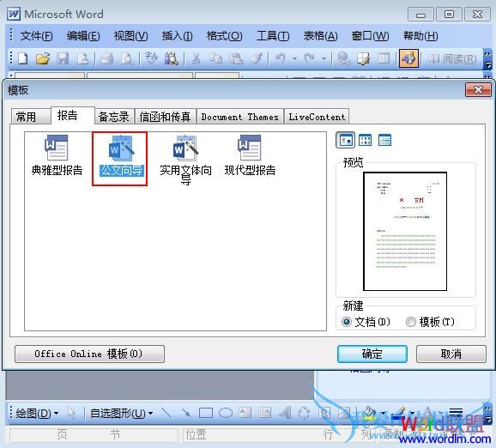Screen dimensions: 496x448
Task: Switch to the 备忘录 tab
Action: point(114,117)
